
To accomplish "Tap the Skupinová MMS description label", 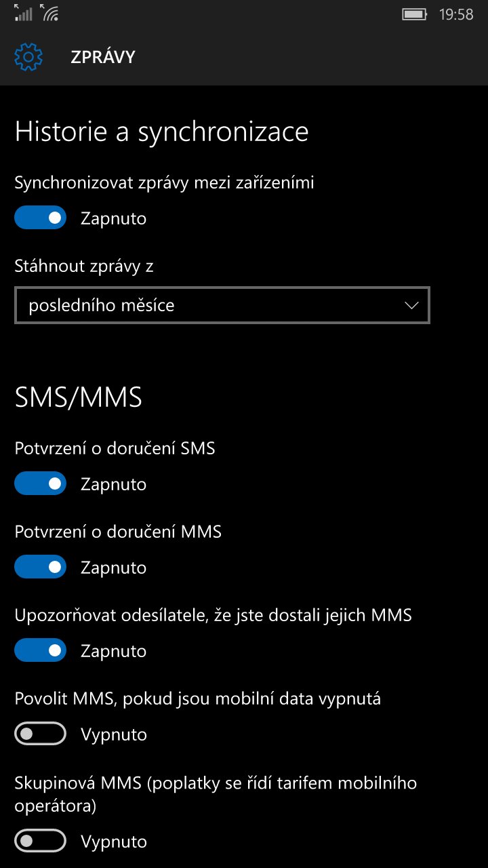I will (216, 795).
